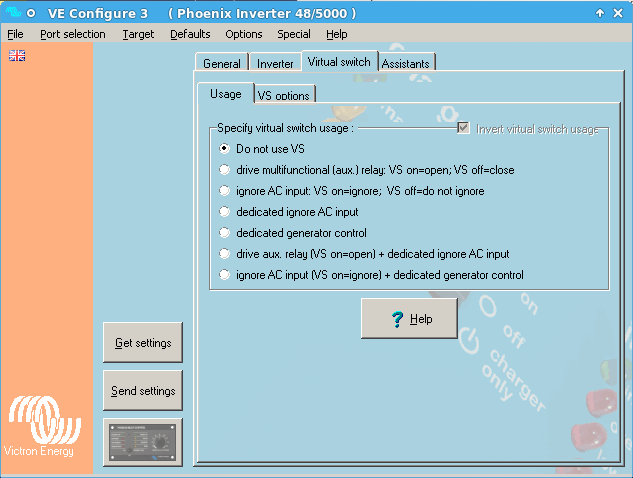Viewport: 633px width, 478px height.
Task: Select the Do not use VS option
Action: 224,149
